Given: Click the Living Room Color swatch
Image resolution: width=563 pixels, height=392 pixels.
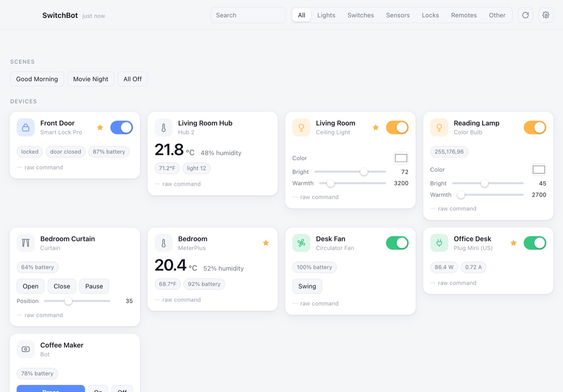Looking at the screenshot, I should pos(401,158).
